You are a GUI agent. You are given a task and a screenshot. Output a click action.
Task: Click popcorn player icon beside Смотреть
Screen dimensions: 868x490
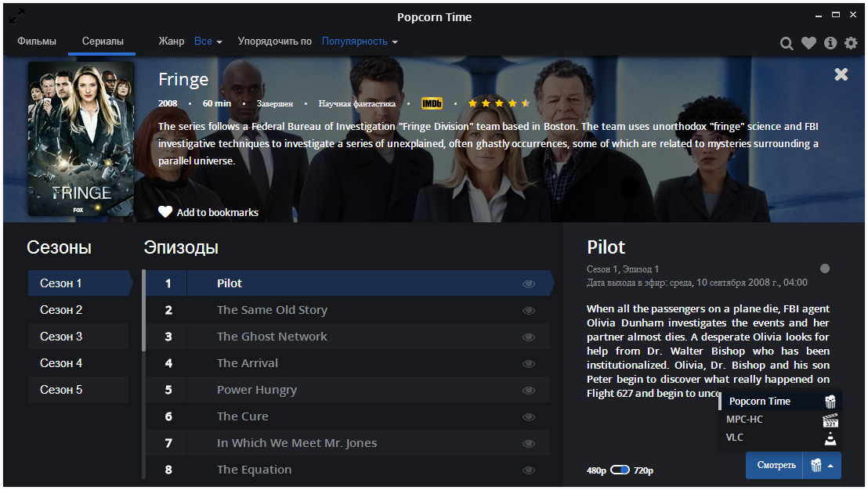[x=816, y=465]
